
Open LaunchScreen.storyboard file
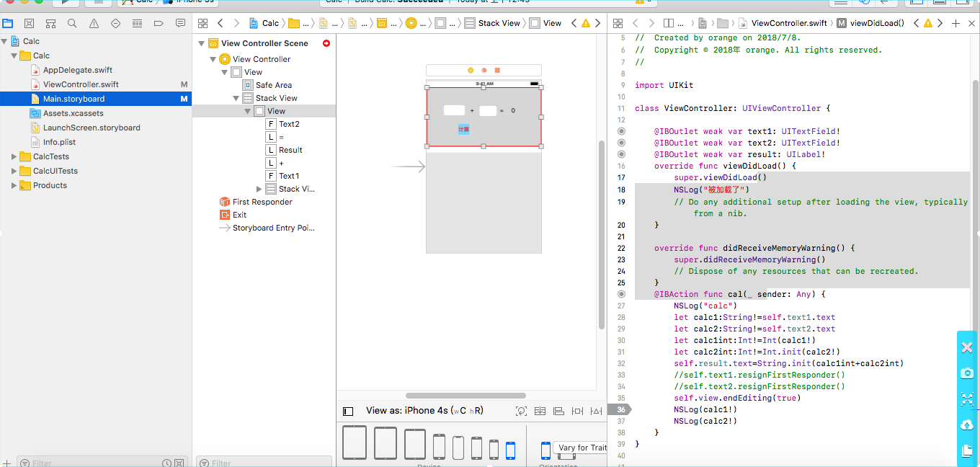point(92,128)
